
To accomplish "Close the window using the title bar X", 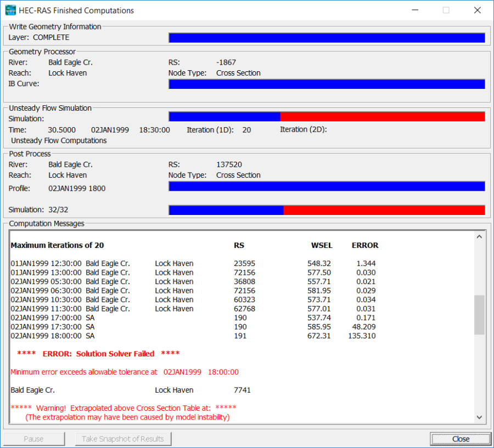I will tap(476, 10).
